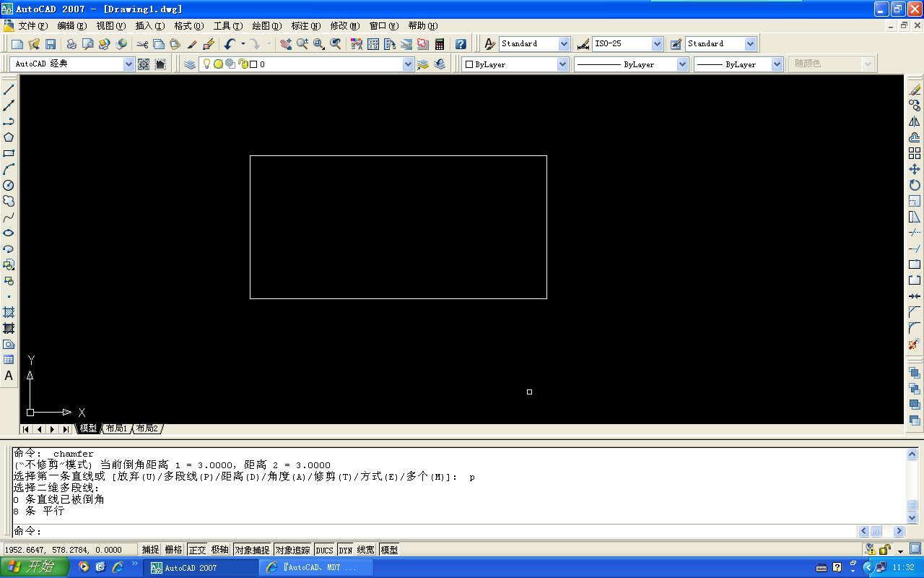Select the Multiline Text tool (A icon)

point(9,376)
